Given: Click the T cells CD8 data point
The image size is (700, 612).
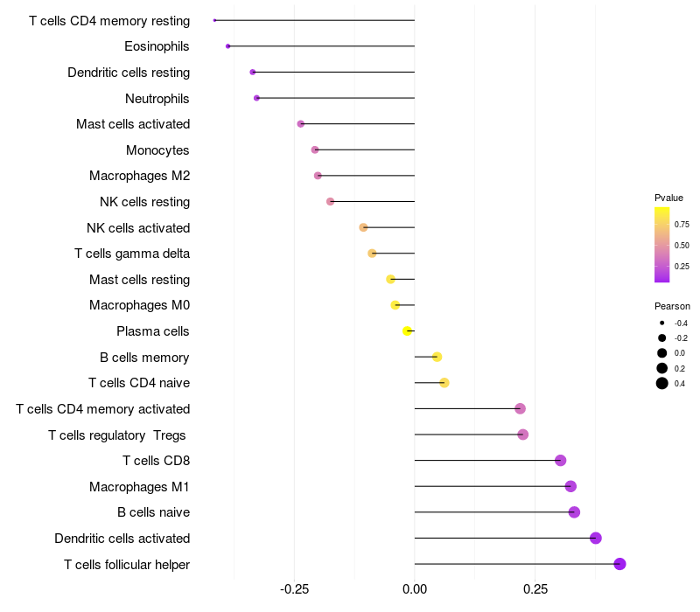Looking at the screenshot, I should [560, 461].
